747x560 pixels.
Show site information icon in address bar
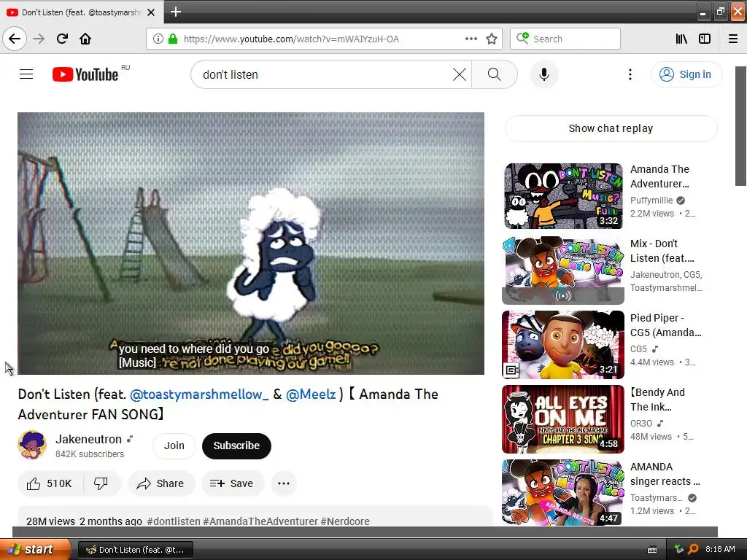pos(158,39)
